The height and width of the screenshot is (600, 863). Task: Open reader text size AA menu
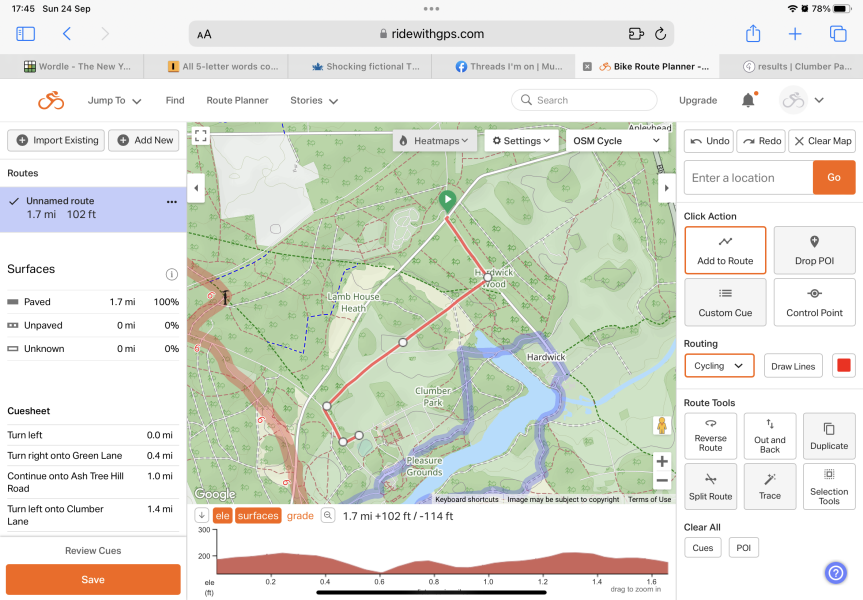pos(204,34)
